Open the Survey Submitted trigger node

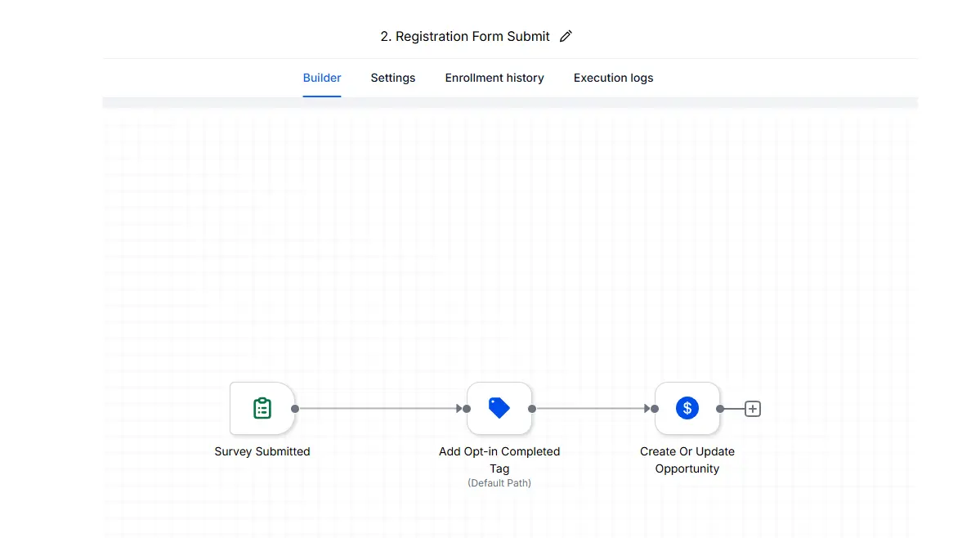pyautogui.click(x=262, y=408)
